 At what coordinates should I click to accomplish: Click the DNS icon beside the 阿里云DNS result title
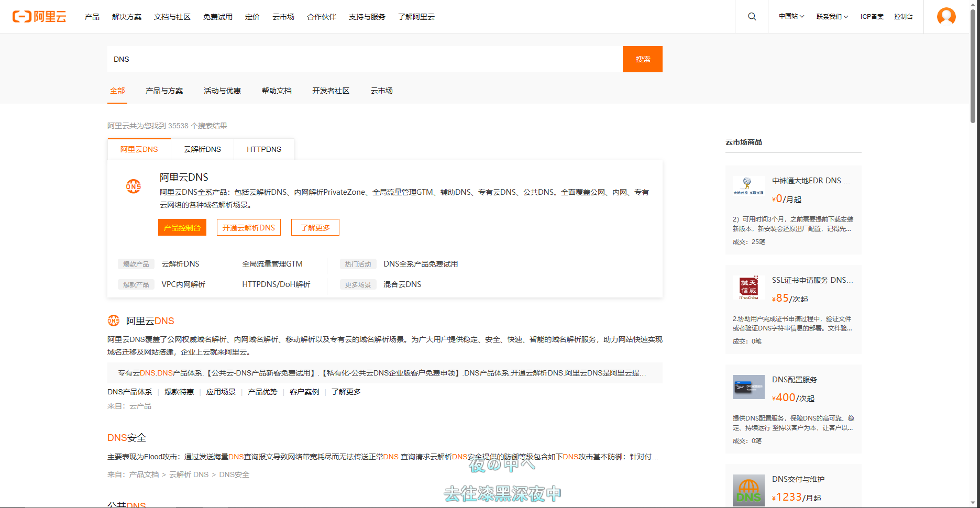point(113,321)
